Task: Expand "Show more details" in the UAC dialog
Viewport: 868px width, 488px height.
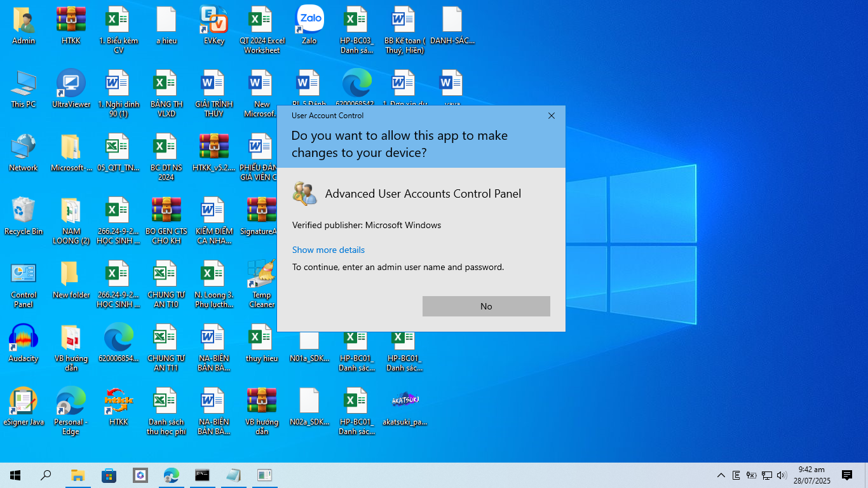Action: [328, 250]
